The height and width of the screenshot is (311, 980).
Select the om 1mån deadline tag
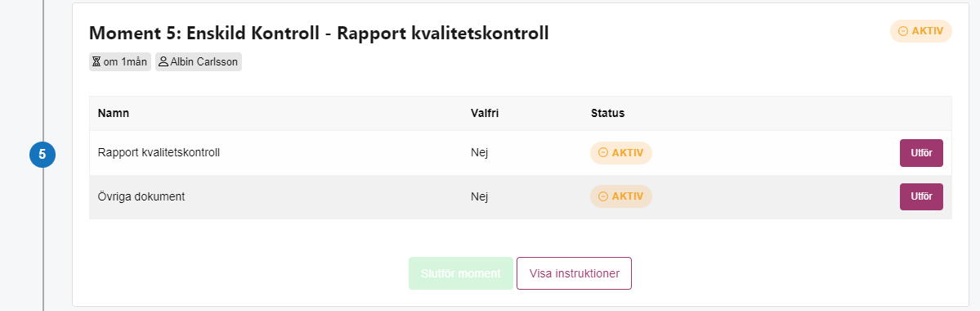[120, 62]
